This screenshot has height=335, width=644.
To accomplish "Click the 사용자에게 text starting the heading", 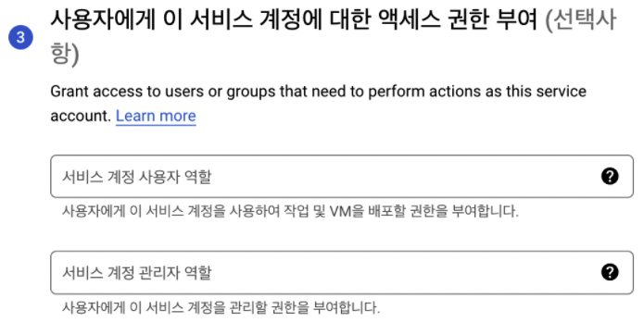I will [103, 19].
